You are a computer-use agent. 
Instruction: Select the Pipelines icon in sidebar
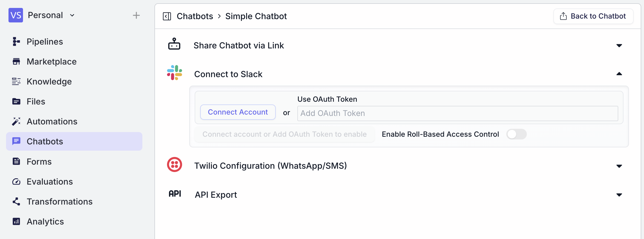click(16, 41)
